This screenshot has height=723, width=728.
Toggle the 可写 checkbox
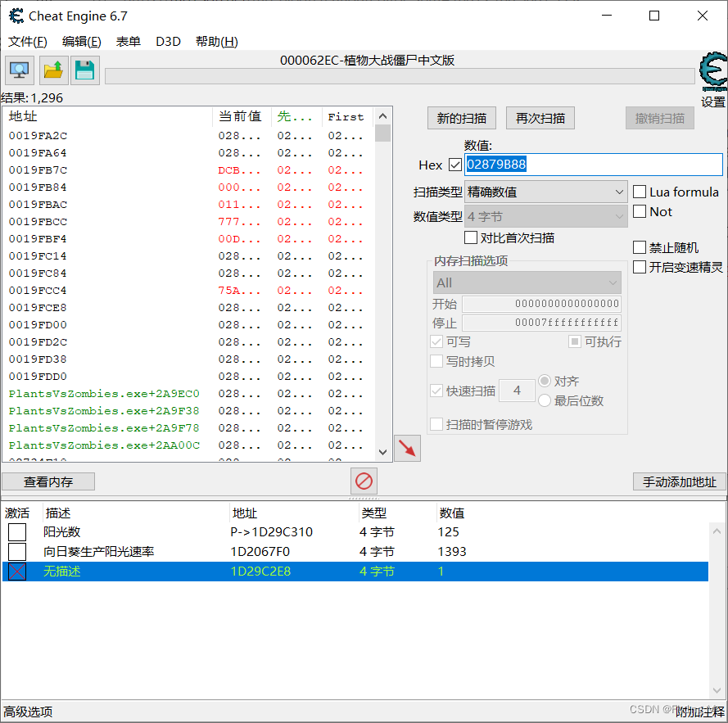436,341
